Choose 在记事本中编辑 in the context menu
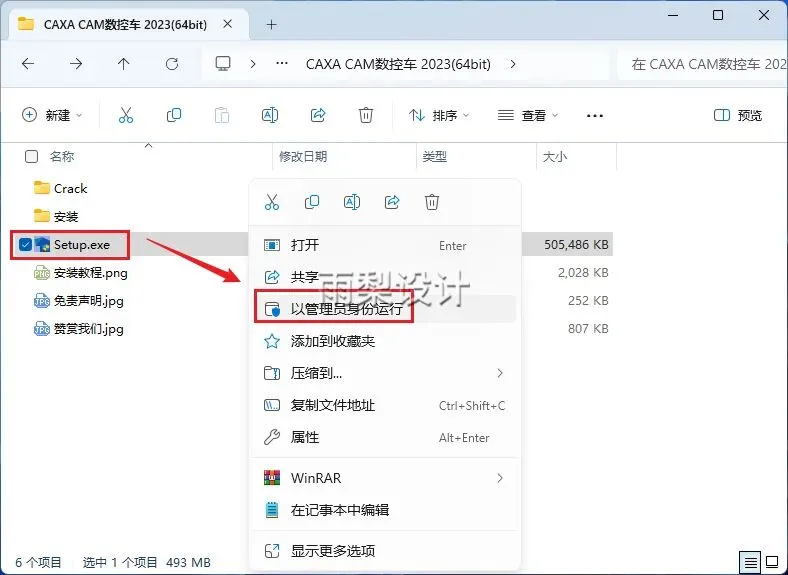 385,510
